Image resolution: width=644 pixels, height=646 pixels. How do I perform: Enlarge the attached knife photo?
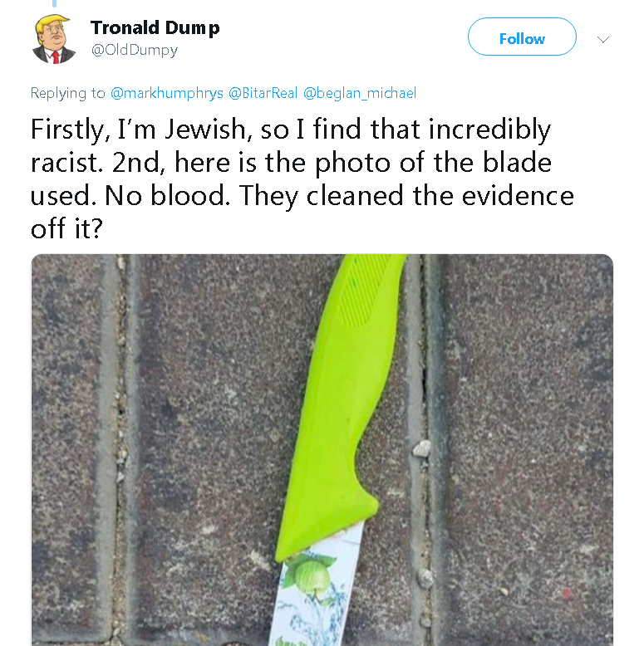(322, 448)
